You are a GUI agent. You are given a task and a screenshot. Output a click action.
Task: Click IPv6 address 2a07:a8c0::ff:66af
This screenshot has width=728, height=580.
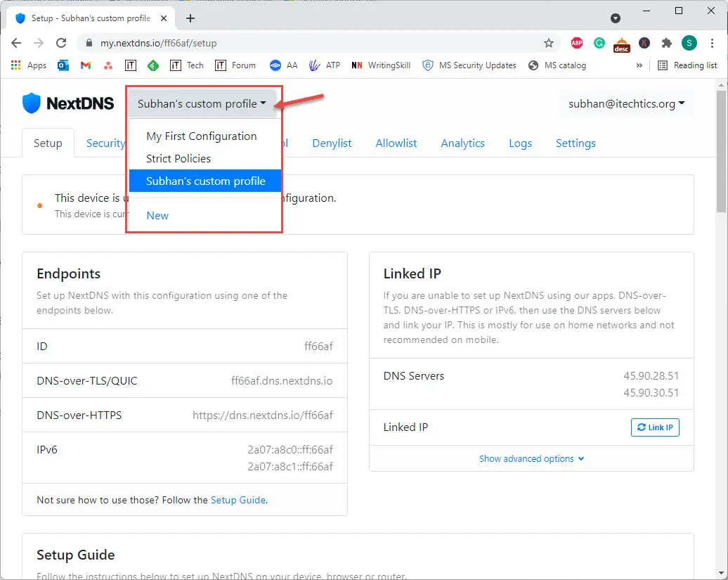[x=290, y=449]
